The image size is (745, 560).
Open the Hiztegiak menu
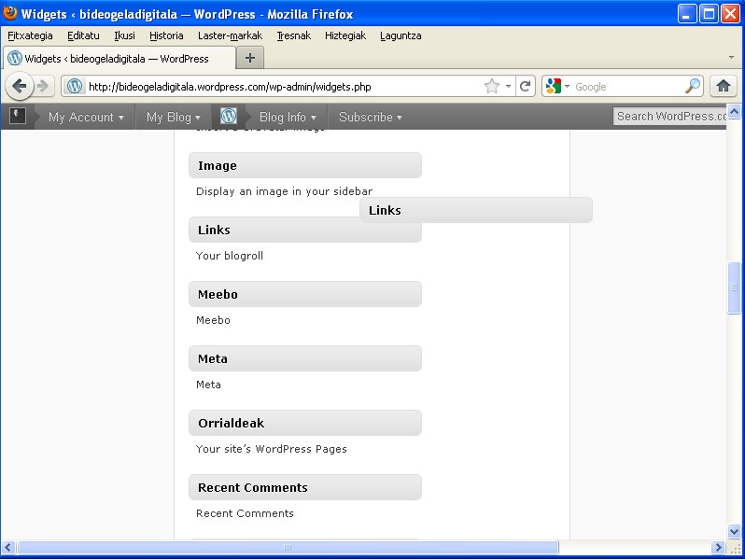point(345,35)
